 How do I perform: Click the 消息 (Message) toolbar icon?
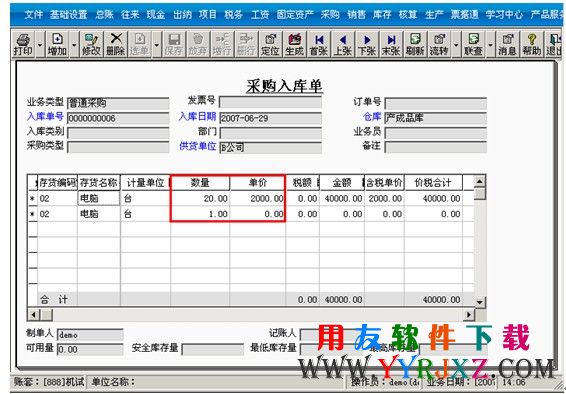coord(507,44)
